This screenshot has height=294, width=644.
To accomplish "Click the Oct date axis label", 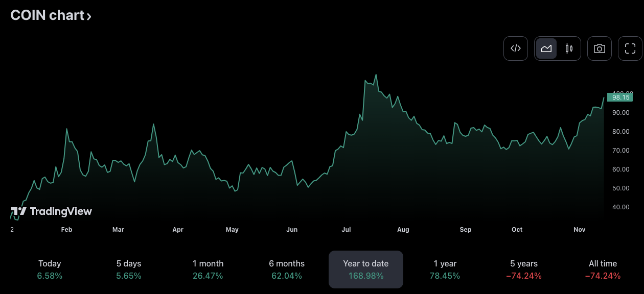I will pyautogui.click(x=517, y=230).
